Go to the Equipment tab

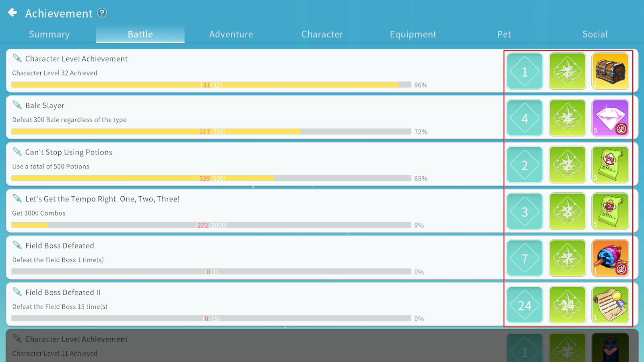[x=413, y=34]
